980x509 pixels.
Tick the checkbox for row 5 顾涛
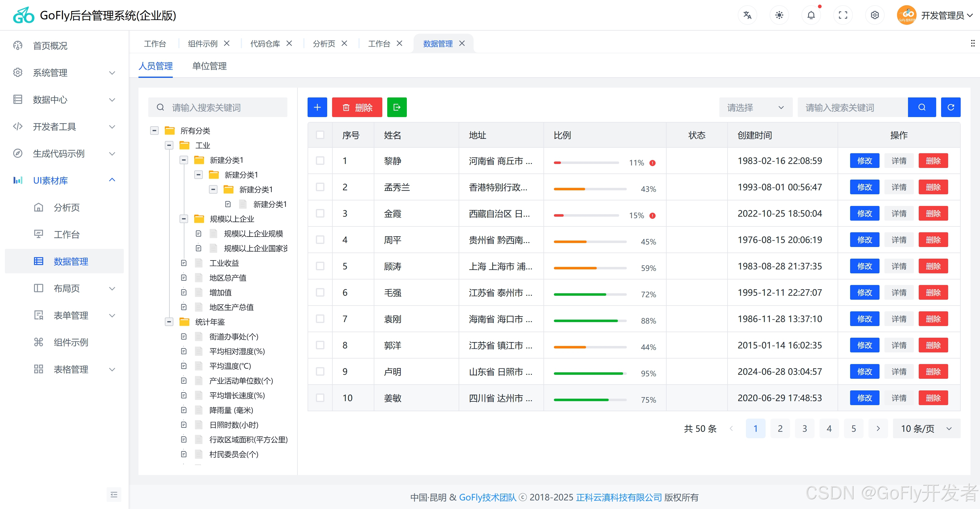[320, 266]
